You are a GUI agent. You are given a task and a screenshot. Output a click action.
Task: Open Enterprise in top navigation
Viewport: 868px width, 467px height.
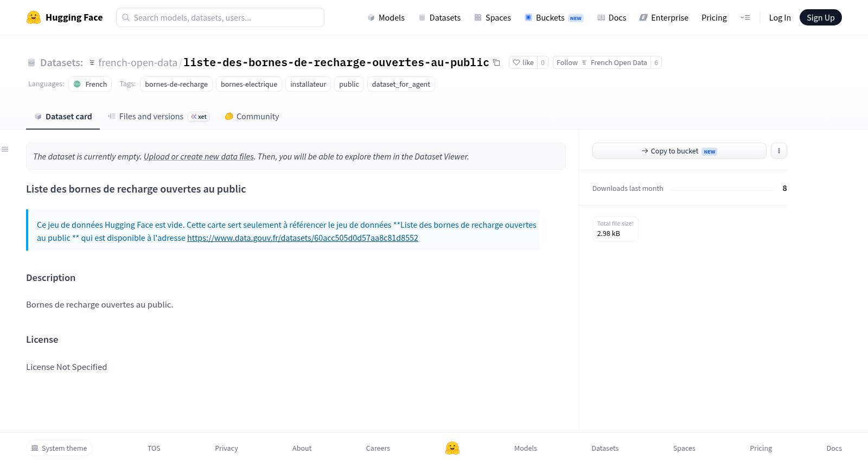point(663,17)
